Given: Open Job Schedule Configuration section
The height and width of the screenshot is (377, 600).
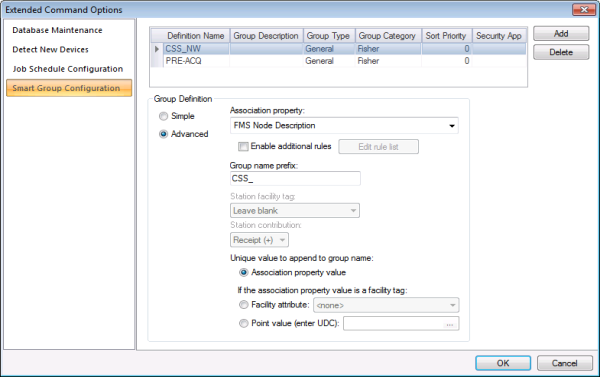Looking at the screenshot, I should coord(68,69).
